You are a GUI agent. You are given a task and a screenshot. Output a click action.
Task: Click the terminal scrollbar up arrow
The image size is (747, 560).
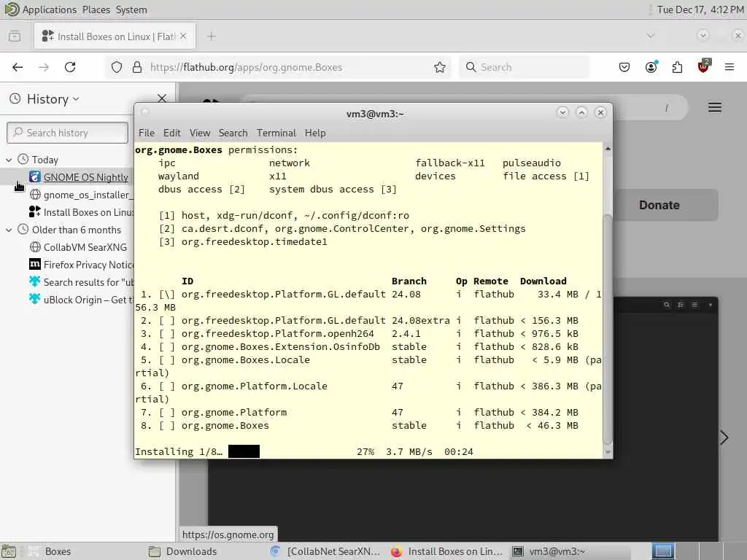[x=608, y=149]
